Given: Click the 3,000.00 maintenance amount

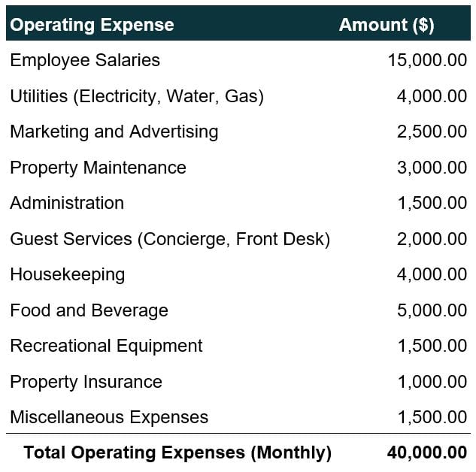Looking at the screenshot, I should click(x=432, y=168).
